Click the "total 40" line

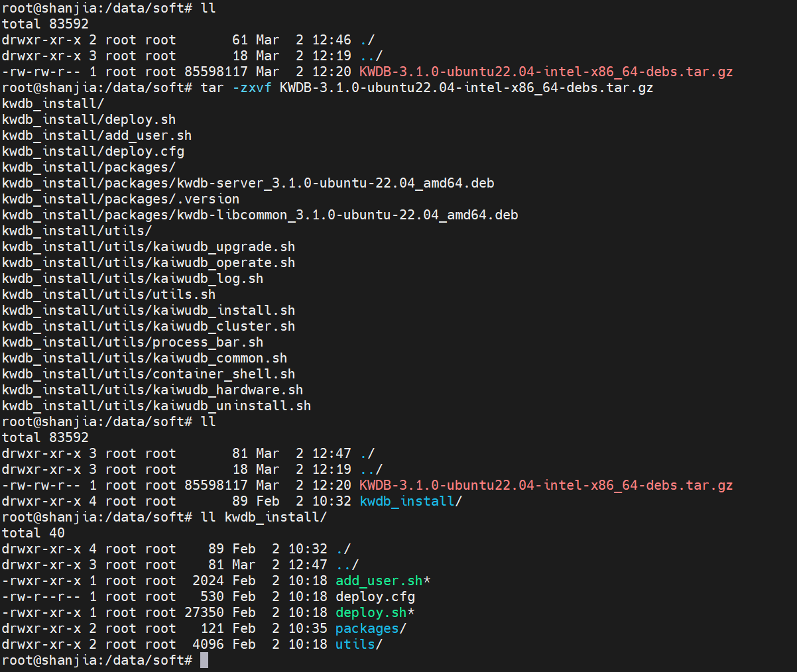coord(33,533)
